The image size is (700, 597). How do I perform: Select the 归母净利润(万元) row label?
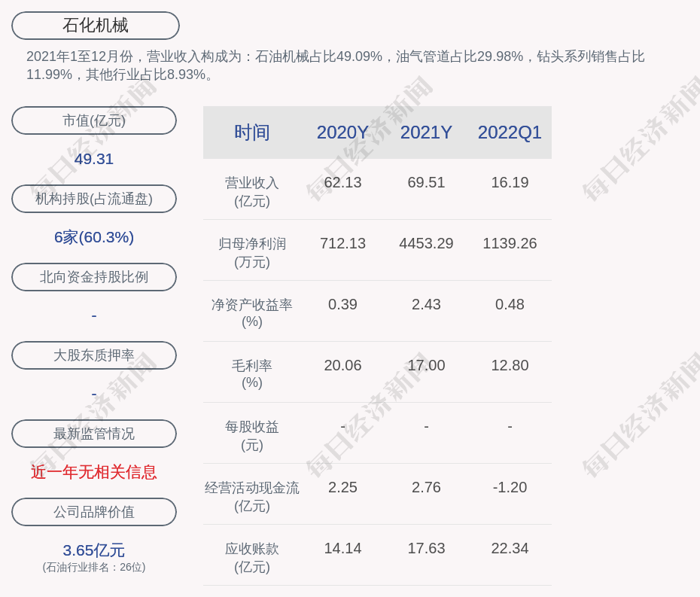[x=251, y=252]
